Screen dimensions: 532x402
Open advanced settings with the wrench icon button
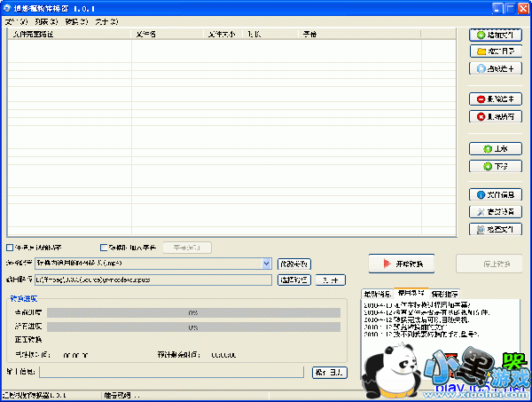(495, 212)
